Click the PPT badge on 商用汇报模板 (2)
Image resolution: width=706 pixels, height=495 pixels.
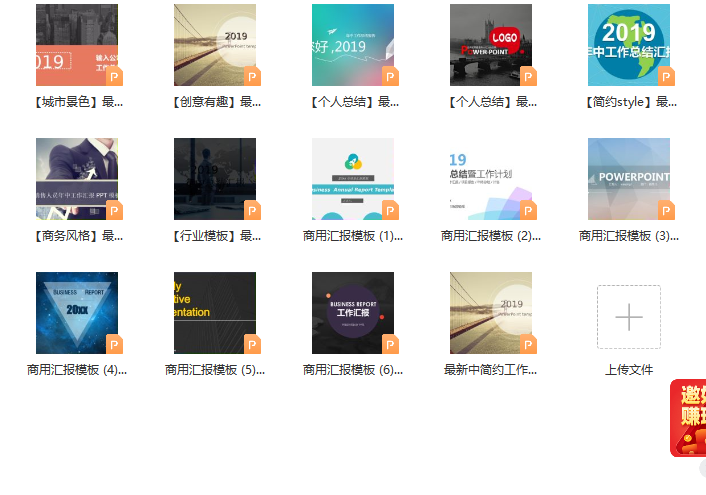[x=529, y=210]
